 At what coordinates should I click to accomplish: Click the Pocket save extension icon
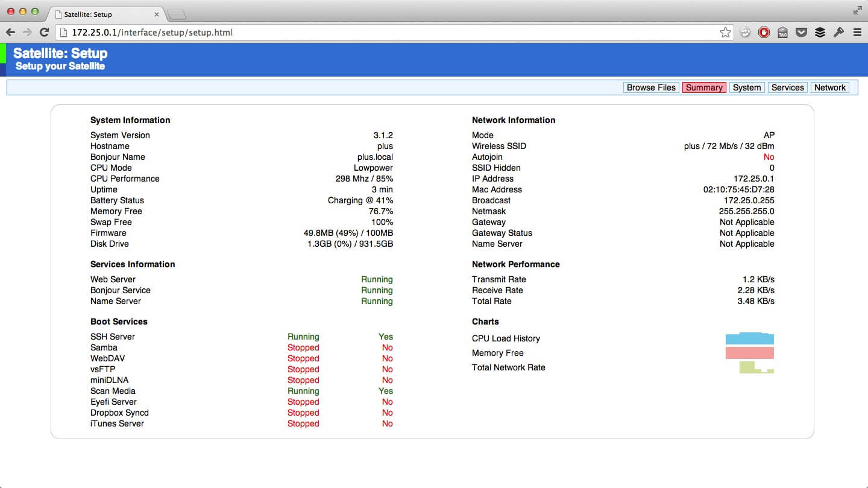coord(801,33)
